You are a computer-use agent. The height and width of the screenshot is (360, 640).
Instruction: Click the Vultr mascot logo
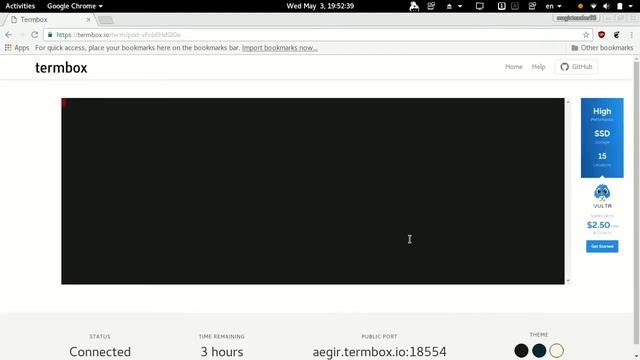pos(602,193)
